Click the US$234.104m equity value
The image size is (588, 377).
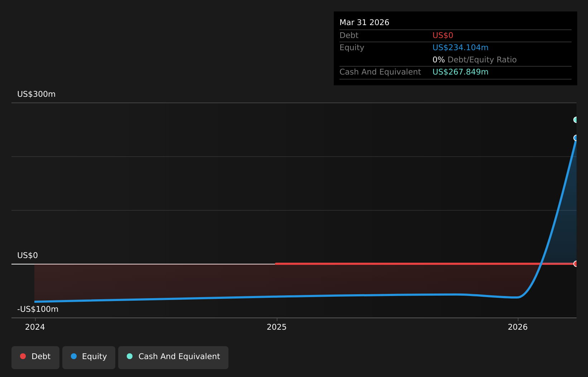(461, 48)
